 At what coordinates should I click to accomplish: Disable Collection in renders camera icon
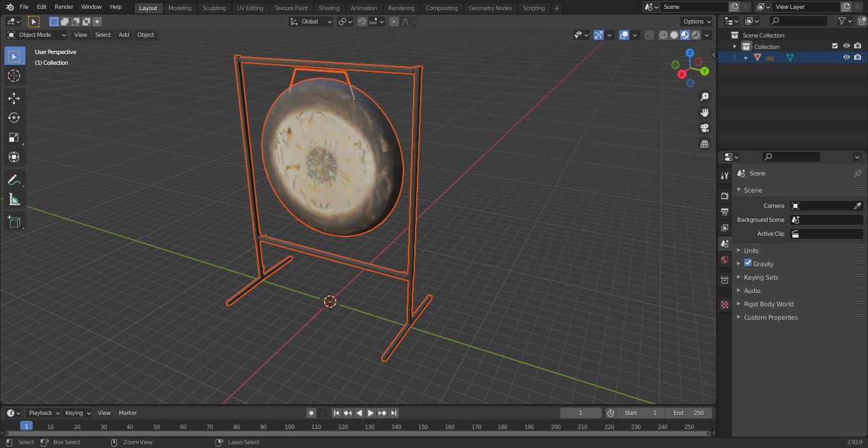857,46
